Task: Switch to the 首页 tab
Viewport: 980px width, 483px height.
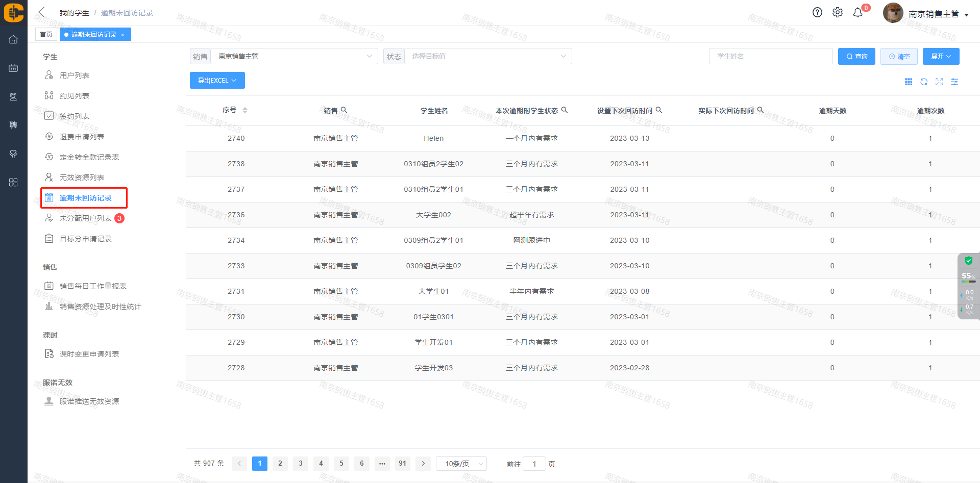Action: pos(46,34)
